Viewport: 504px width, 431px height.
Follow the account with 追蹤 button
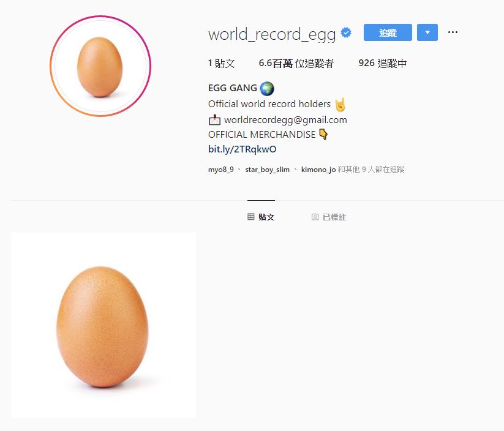pos(388,32)
